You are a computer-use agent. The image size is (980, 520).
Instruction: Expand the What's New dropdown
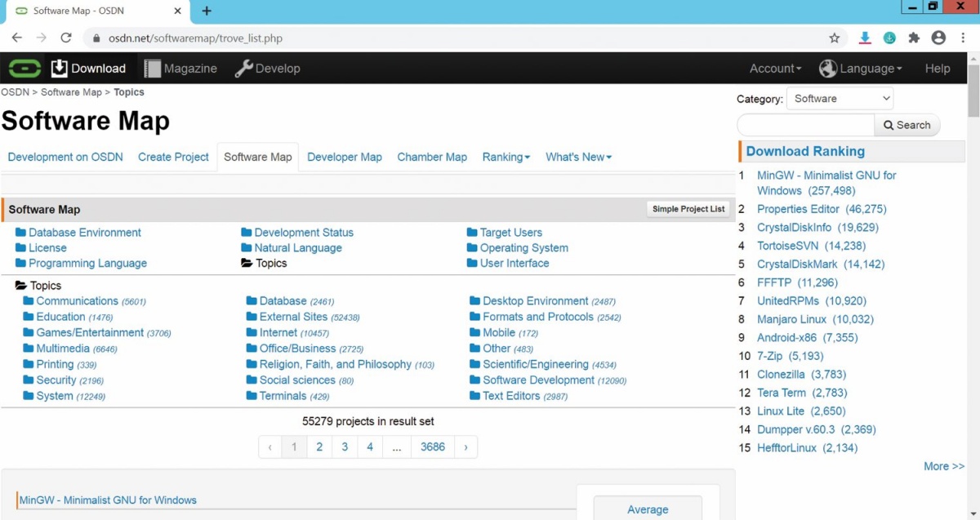pos(578,157)
